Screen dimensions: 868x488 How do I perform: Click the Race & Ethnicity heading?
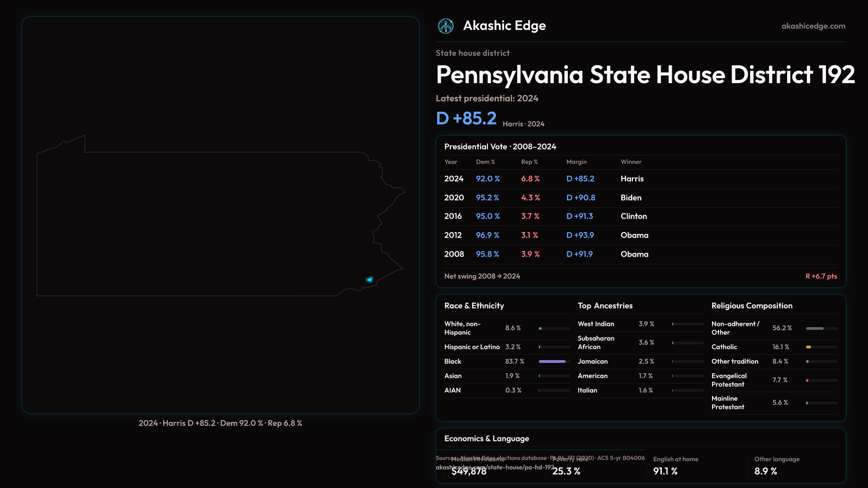(474, 306)
